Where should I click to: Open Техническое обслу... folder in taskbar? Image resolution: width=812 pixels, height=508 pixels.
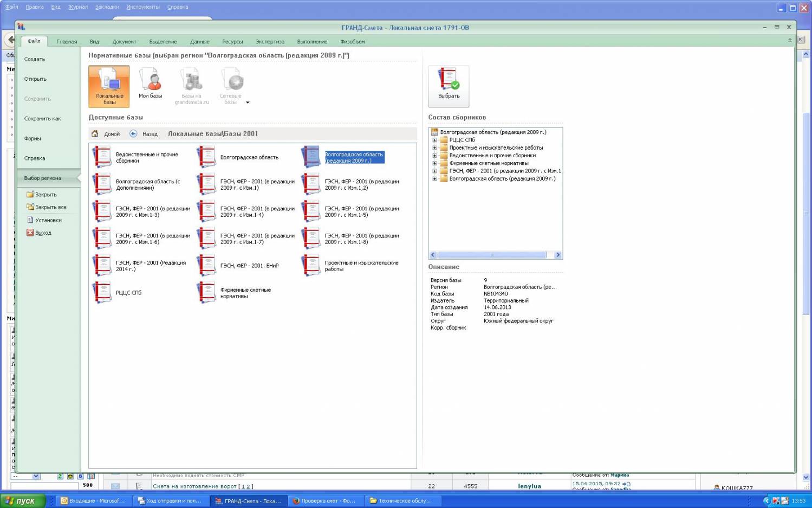pyautogui.click(x=401, y=501)
